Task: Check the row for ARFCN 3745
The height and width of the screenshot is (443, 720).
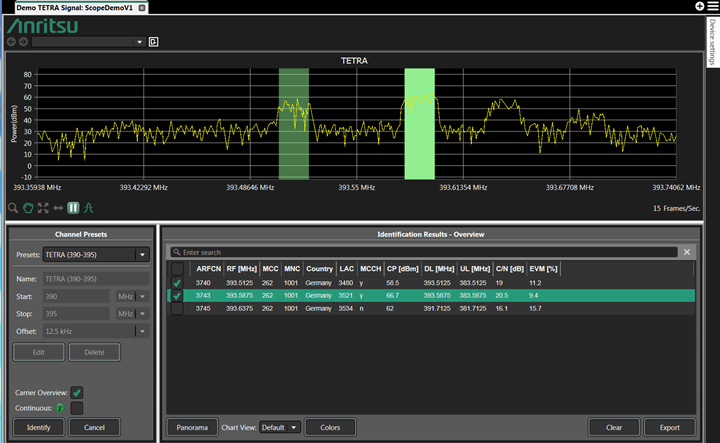Action: tap(177, 309)
